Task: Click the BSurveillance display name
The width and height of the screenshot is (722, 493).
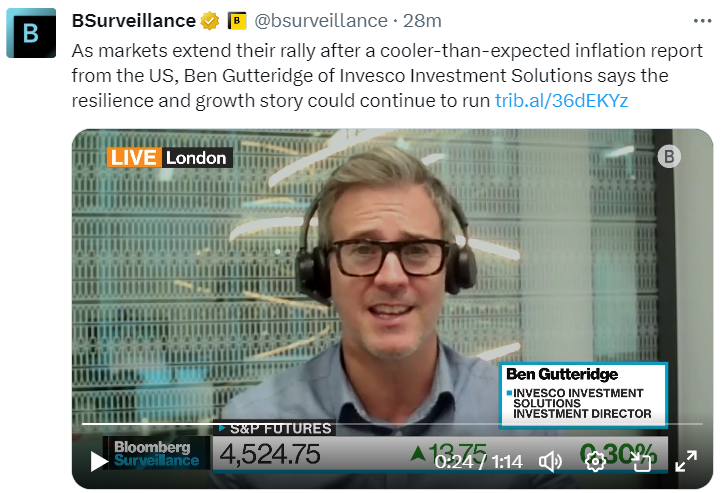Action: 134,21
